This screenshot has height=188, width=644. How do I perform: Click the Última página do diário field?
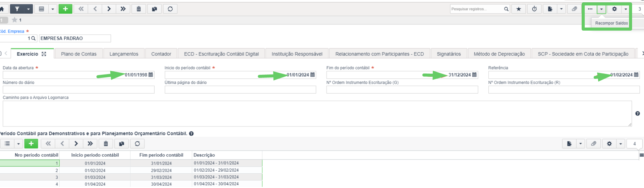click(x=240, y=89)
